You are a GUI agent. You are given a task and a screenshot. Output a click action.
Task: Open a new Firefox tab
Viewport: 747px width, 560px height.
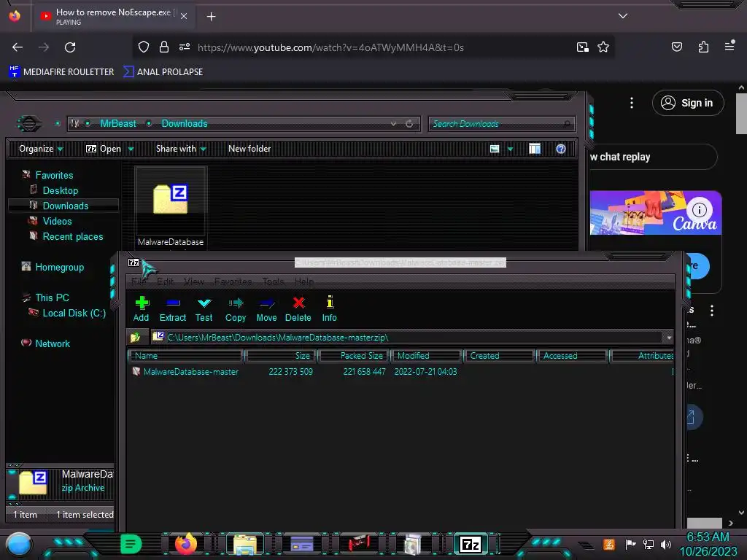point(211,17)
